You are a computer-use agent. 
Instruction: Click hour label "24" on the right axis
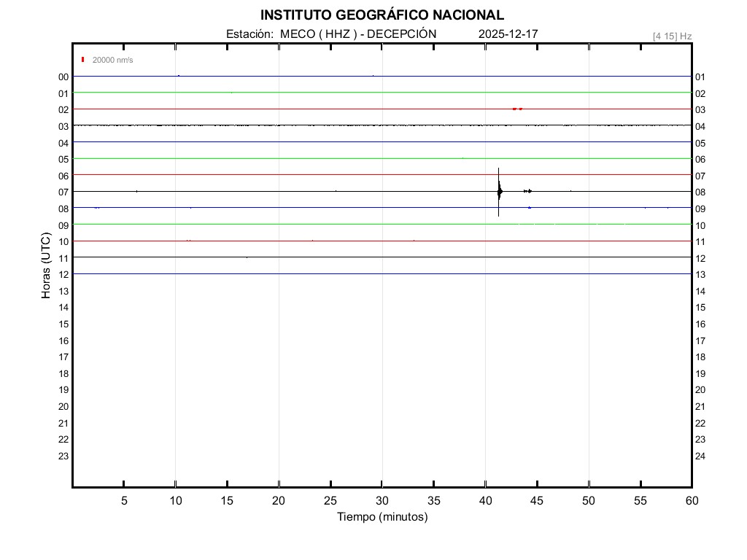(x=700, y=456)
